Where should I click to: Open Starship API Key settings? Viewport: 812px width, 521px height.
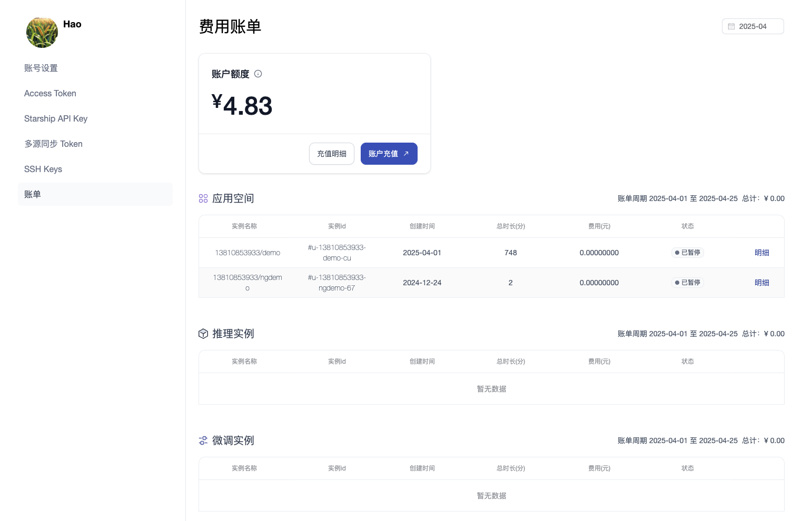56,118
